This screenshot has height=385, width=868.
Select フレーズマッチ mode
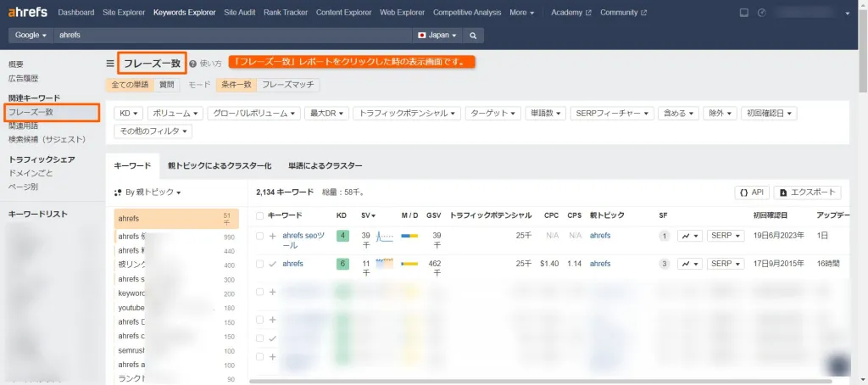tap(288, 85)
